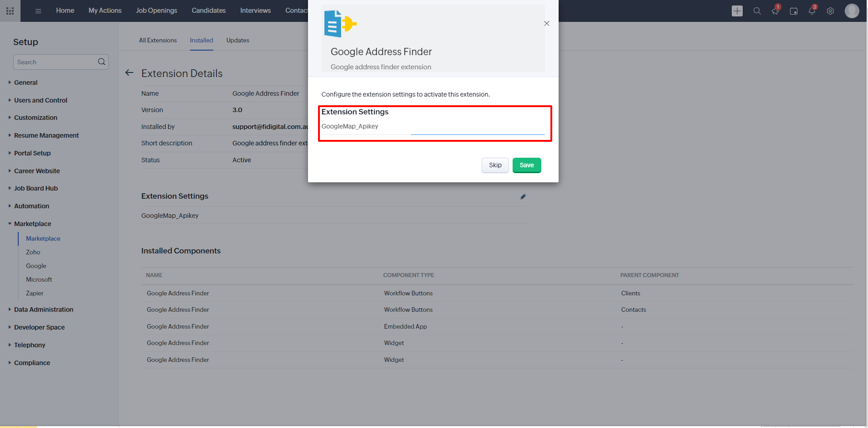The image size is (868, 428).
Task: Click the Active status value
Action: (241, 160)
